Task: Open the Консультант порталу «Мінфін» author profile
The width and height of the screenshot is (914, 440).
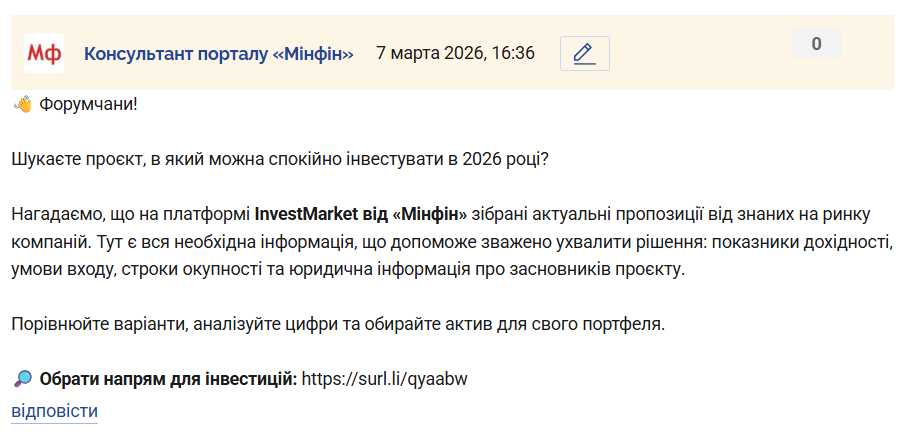Action: pos(219,53)
